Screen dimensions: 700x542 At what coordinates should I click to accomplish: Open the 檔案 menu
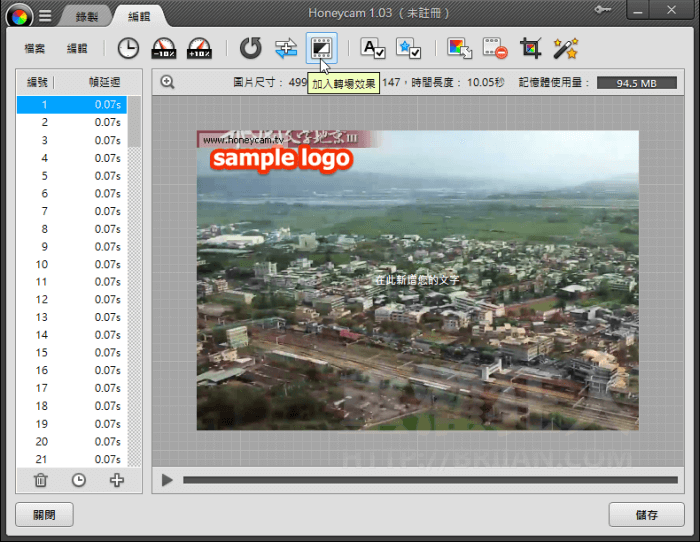pos(36,48)
